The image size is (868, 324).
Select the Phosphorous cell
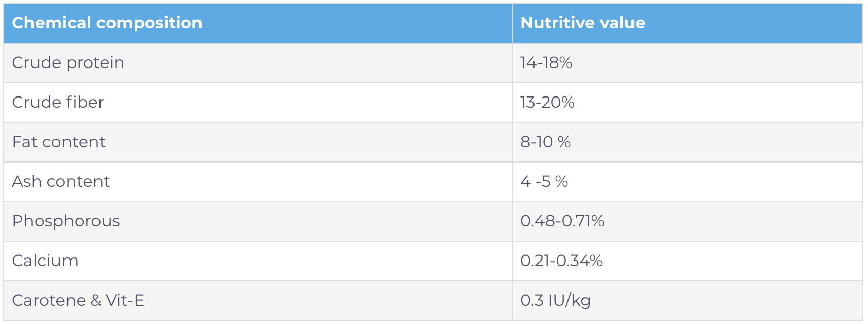[66, 221]
